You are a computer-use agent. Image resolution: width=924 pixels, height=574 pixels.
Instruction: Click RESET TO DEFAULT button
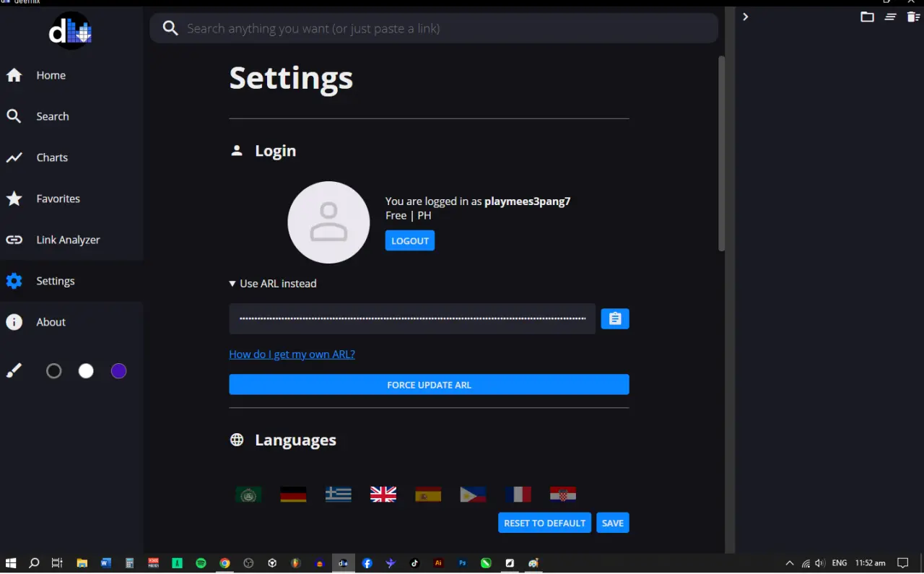pyautogui.click(x=545, y=523)
